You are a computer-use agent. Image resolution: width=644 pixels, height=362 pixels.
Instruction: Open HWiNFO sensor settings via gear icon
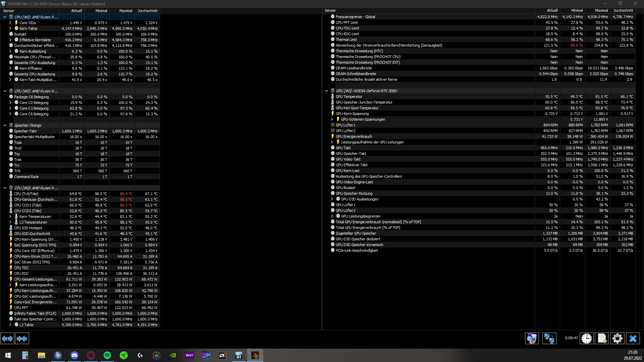(x=618, y=339)
